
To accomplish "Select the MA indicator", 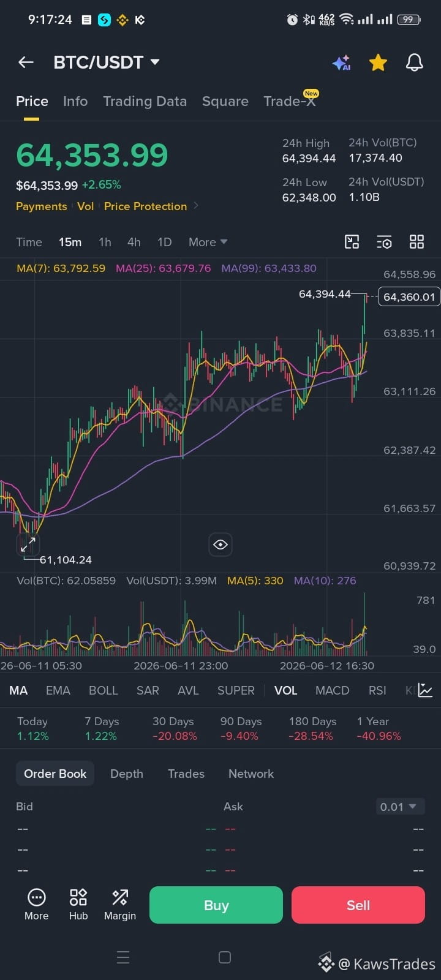I will pos(18,690).
